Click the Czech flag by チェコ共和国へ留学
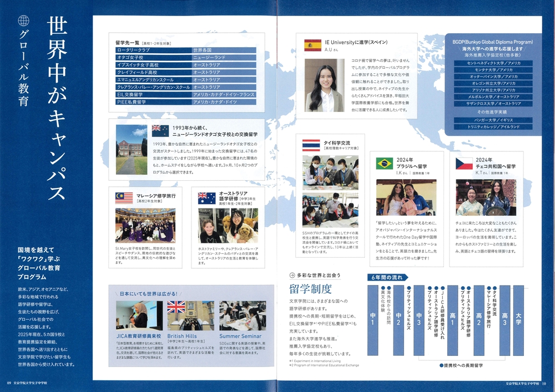The height and width of the screenshot is (392, 555). point(464,164)
